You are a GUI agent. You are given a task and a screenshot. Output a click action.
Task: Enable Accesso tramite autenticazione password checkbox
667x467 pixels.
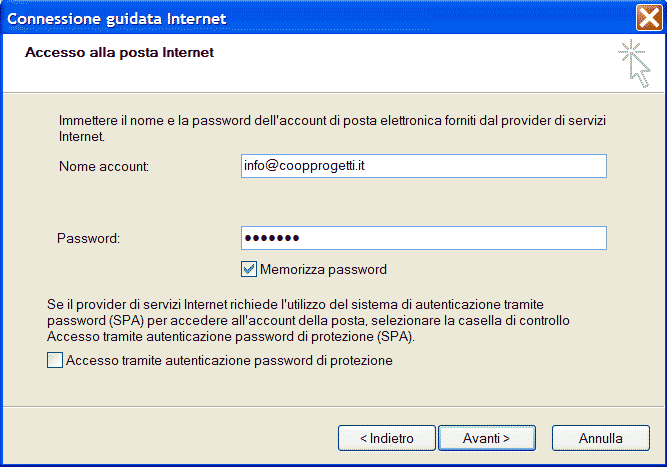(x=55, y=360)
